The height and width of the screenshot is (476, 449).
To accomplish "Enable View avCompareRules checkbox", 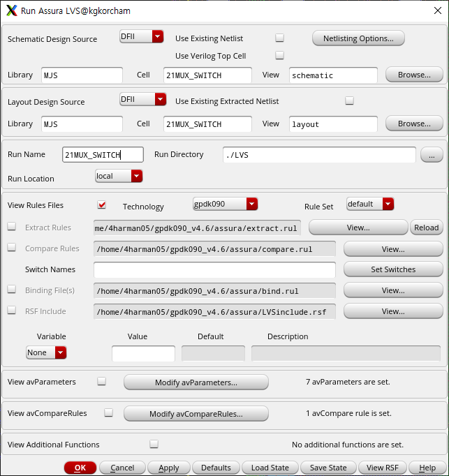I will 108,412.
